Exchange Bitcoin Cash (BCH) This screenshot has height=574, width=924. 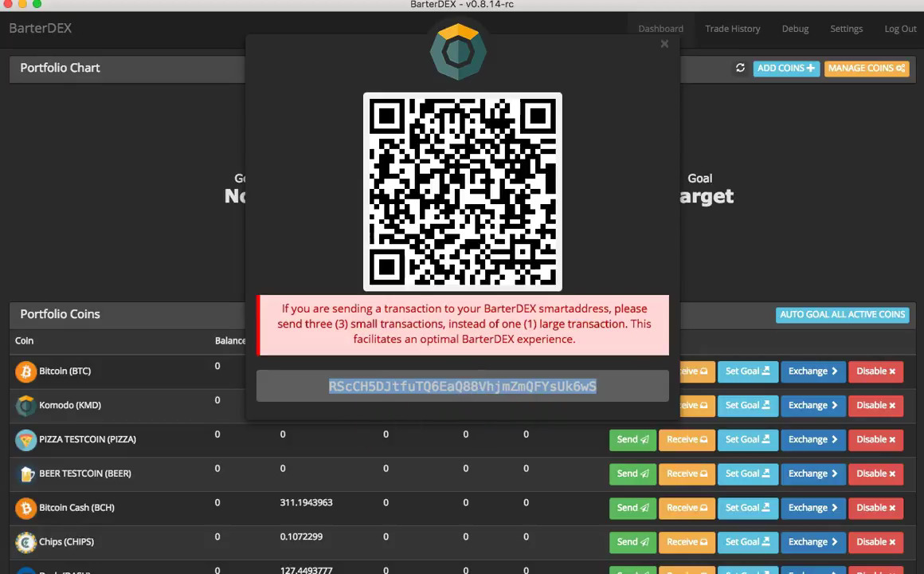click(x=812, y=509)
